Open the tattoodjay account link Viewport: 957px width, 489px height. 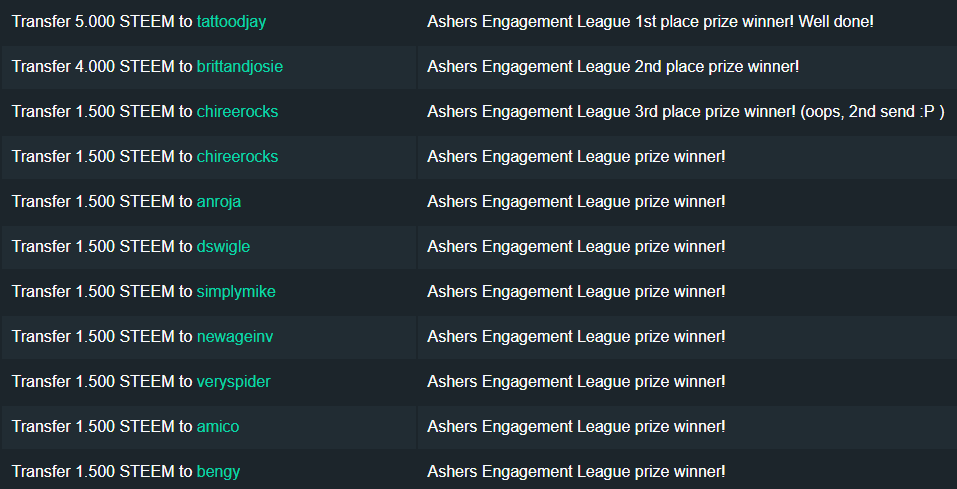point(231,22)
